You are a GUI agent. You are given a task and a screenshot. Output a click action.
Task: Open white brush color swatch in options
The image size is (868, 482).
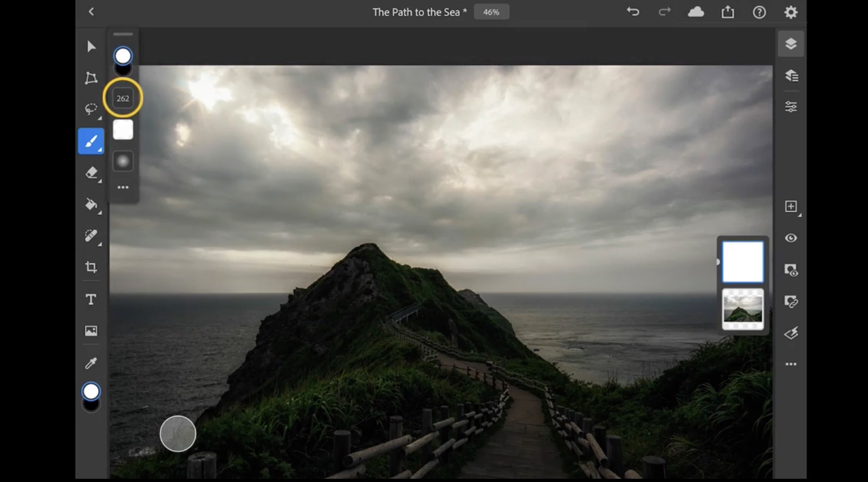123,129
